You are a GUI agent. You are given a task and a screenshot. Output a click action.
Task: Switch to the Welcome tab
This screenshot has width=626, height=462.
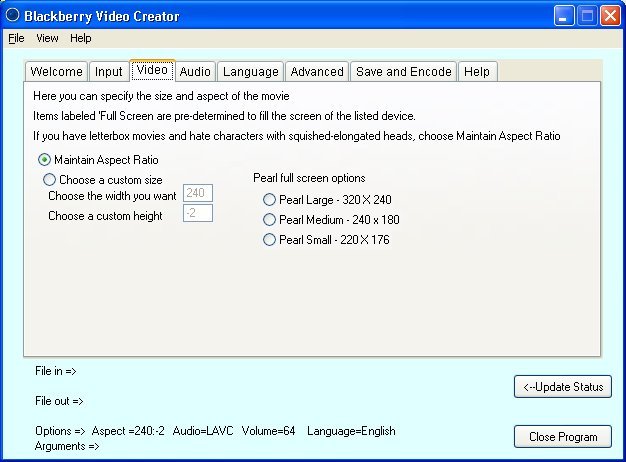(56, 71)
